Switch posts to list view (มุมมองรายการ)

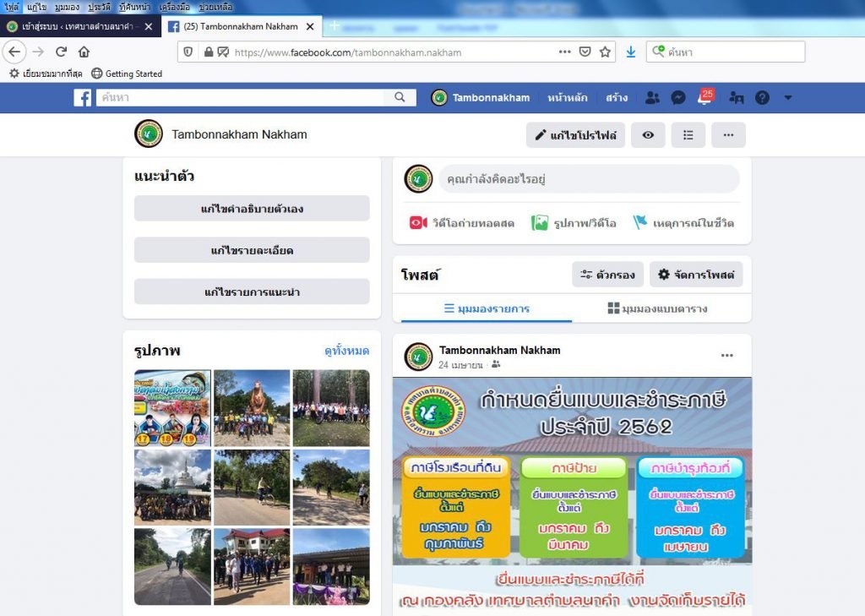pyautogui.click(x=487, y=308)
